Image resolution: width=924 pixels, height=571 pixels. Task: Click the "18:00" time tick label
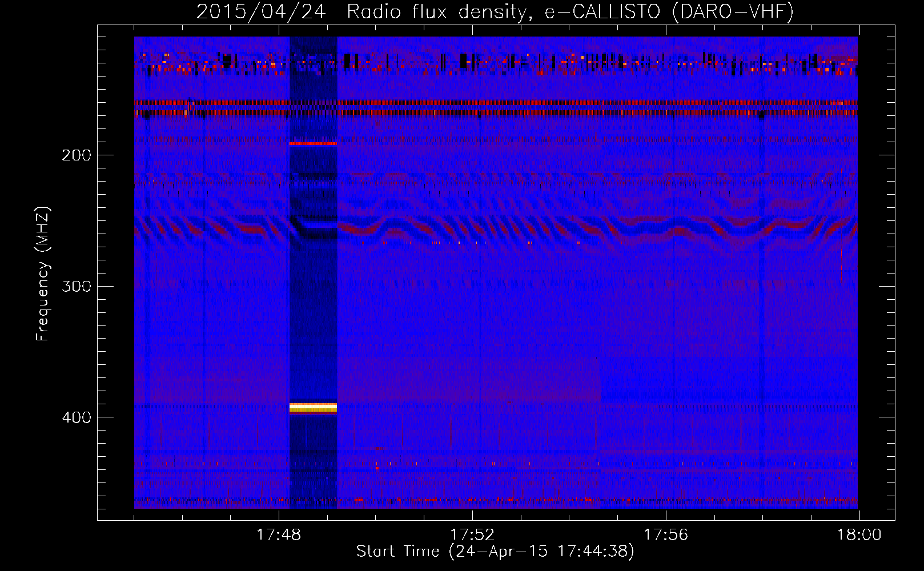(x=859, y=535)
